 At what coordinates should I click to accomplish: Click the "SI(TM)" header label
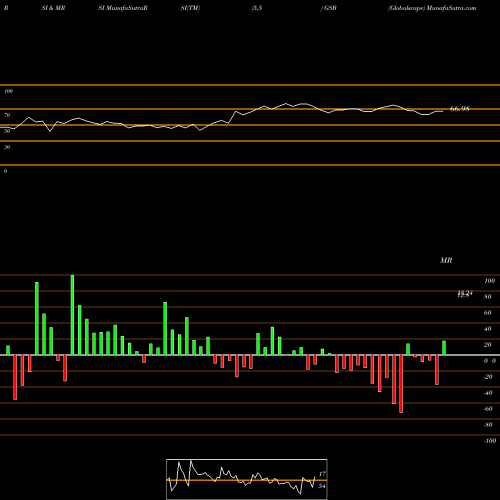point(190,8)
